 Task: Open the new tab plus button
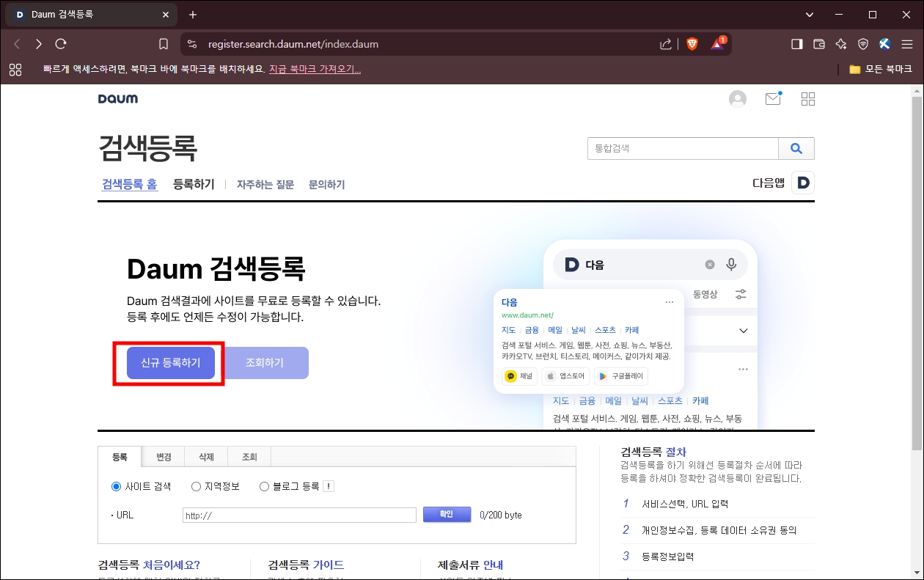193,15
